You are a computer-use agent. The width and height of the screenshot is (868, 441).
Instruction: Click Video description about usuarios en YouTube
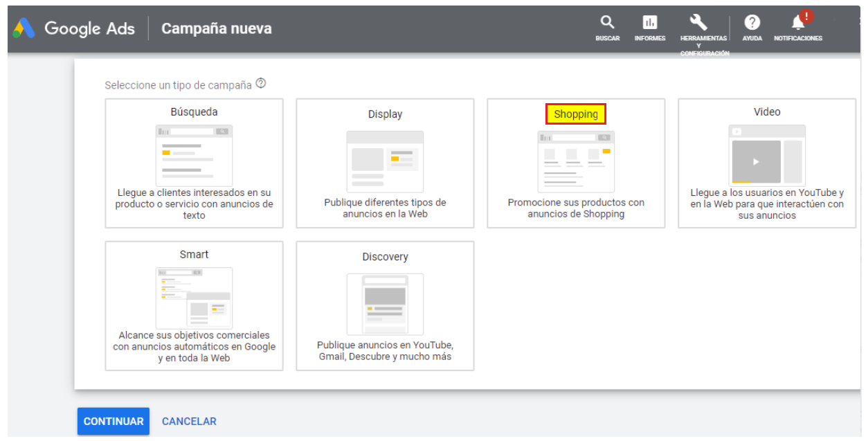tap(767, 204)
